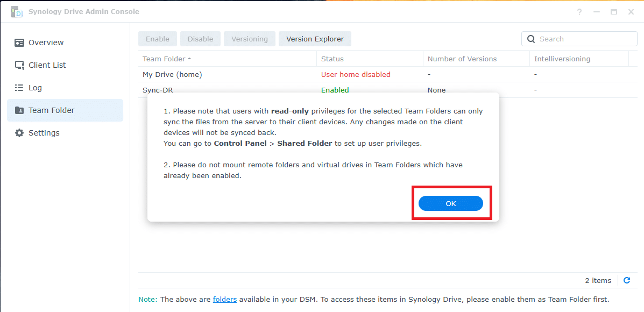Click the User home disabled status
This screenshot has width=644, height=312.
[x=356, y=75]
